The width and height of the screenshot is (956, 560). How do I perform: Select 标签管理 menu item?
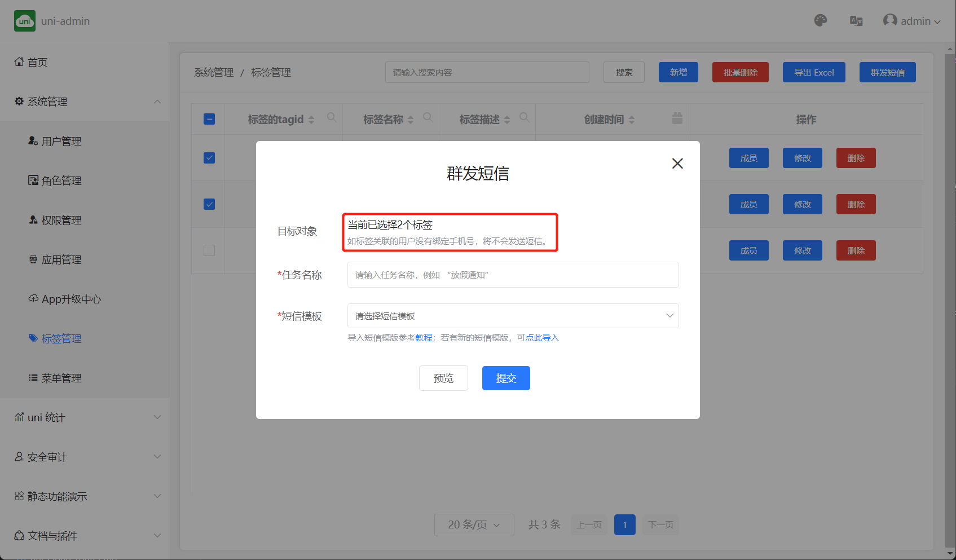[85, 338]
